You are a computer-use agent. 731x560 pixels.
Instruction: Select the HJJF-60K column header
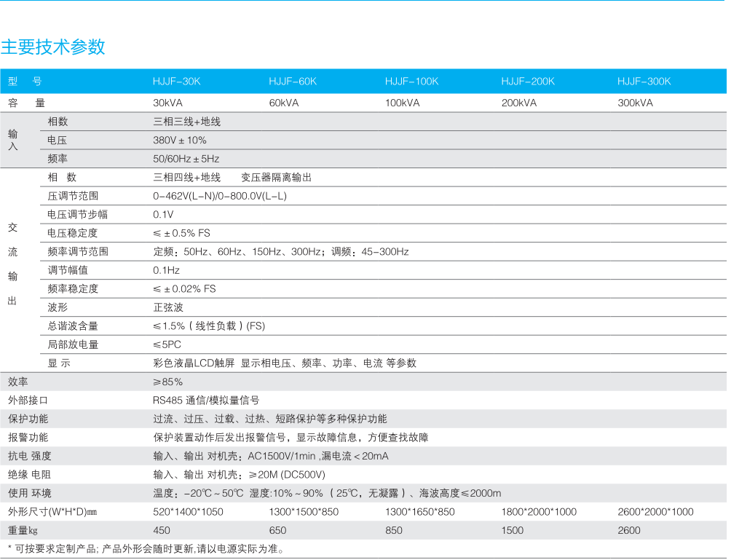[293, 82]
